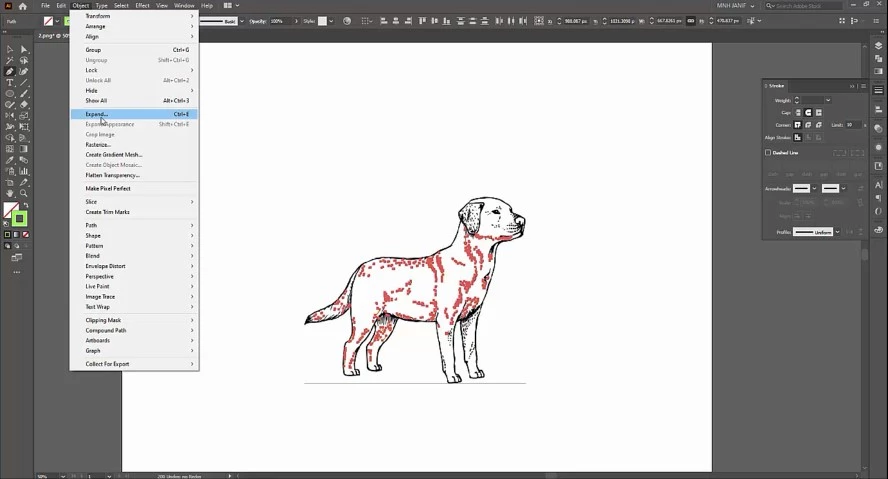Open the Basic brush definition dropdown
888x479 pixels.
pos(242,21)
